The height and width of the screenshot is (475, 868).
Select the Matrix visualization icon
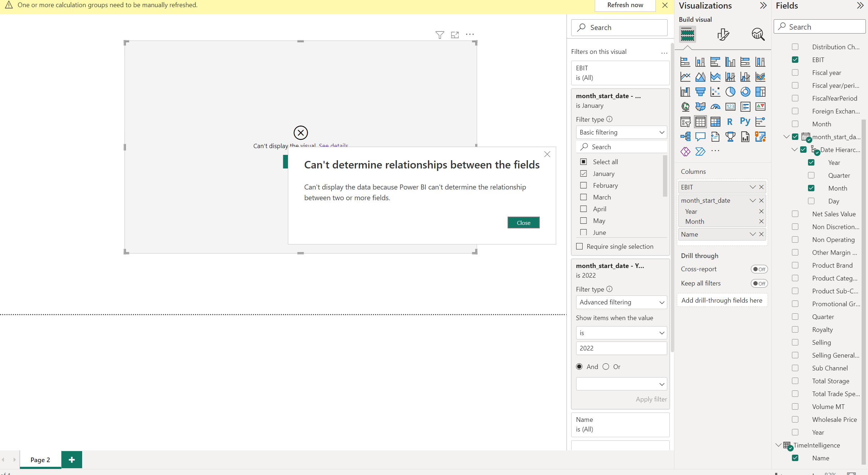715,122
